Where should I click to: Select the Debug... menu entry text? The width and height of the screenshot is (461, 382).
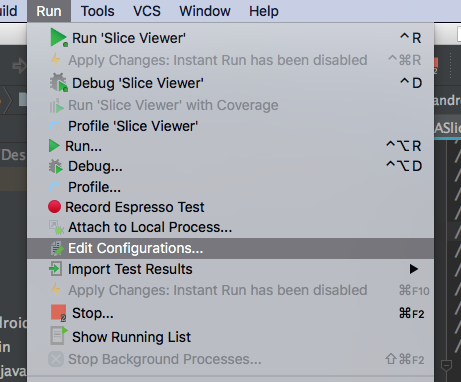click(x=95, y=166)
